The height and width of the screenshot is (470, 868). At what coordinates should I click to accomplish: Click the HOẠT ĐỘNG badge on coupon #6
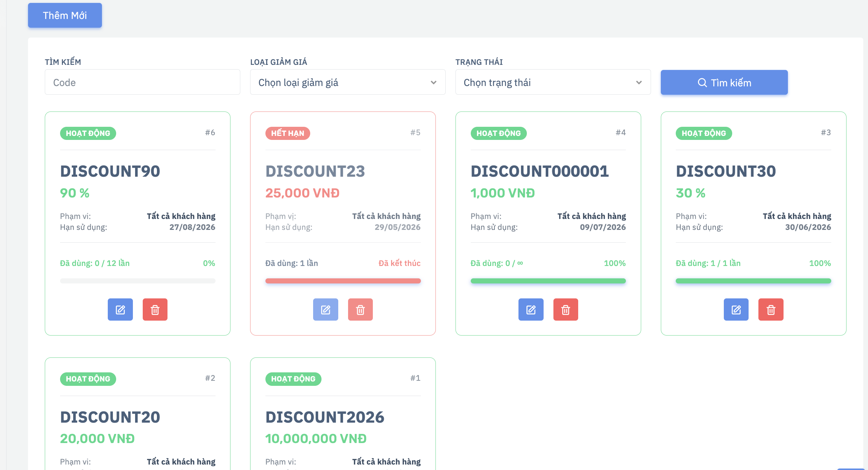click(x=88, y=133)
